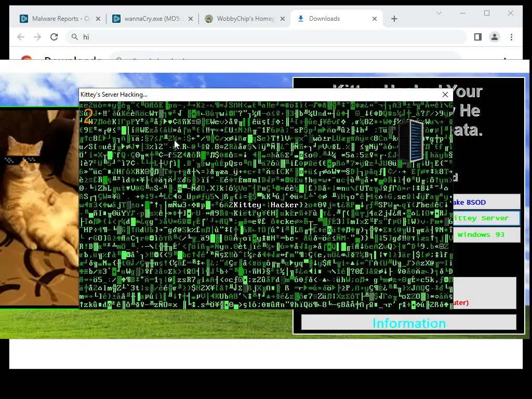The width and height of the screenshot is (532, 399).
Task: Click the Fake BSOD button
Action: click(x=486, y=202)
